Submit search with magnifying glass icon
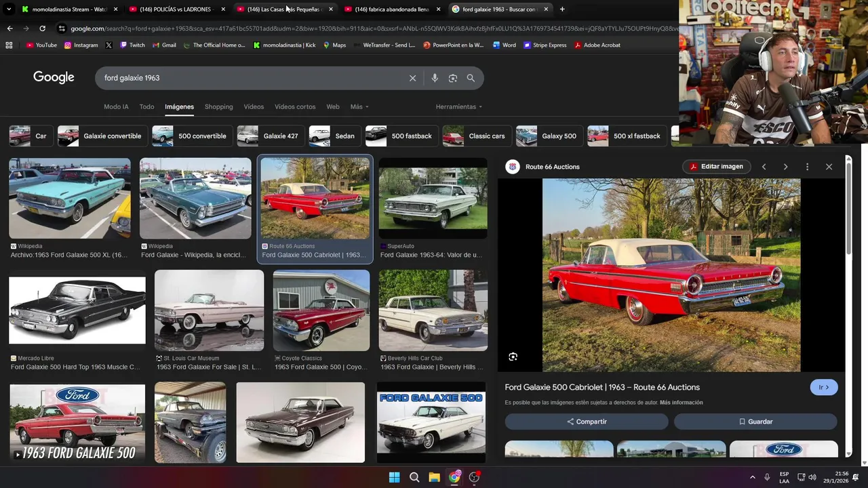This screenshot has height=488, width=868. point(471,78)
